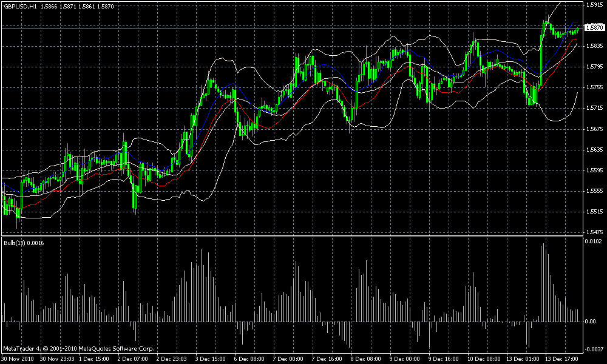
Task: Click the 1.5515 price axis label
Action: [x=595, y=212]
